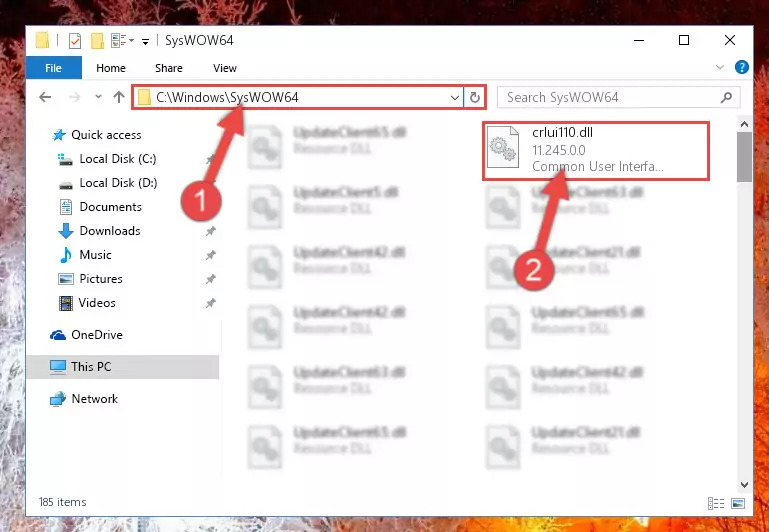Click the crlui110.dll gear file icon

(503, 147)
